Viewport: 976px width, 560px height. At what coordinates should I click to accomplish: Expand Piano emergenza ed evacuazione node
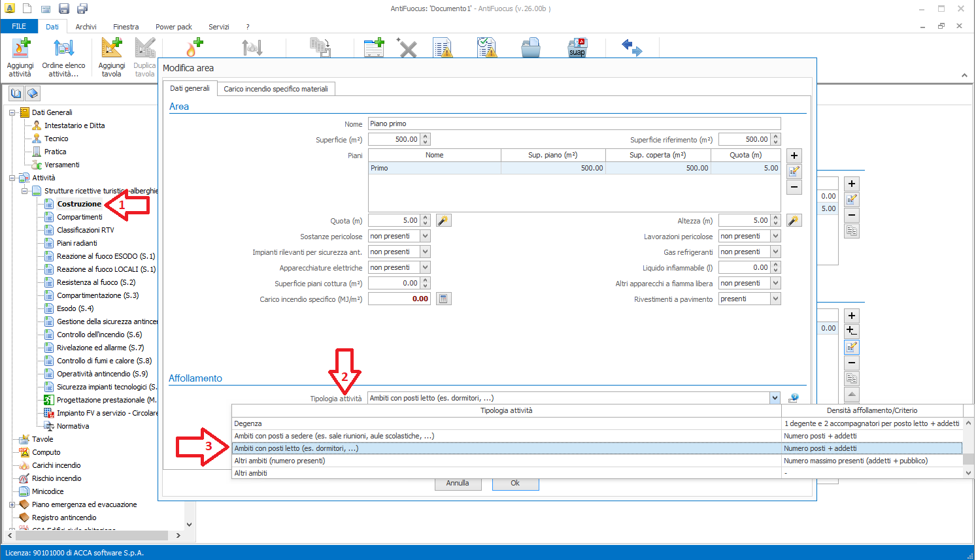[x=12, y=504]
